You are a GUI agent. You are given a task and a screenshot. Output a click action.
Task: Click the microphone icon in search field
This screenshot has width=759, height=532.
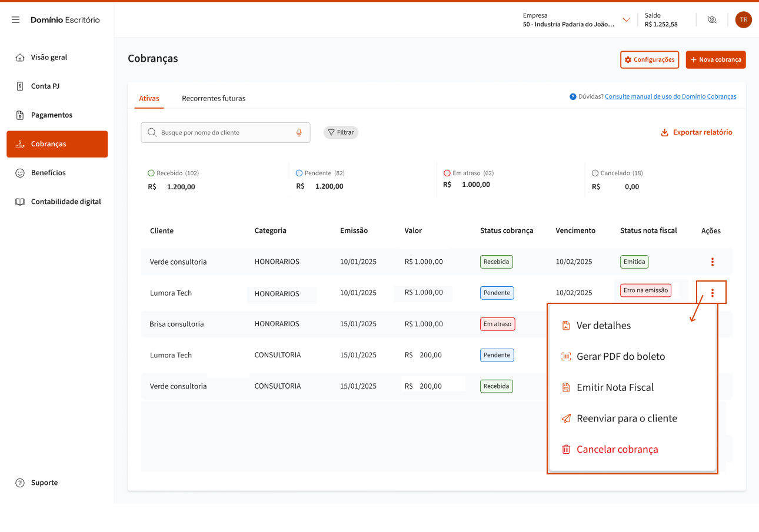299,132
